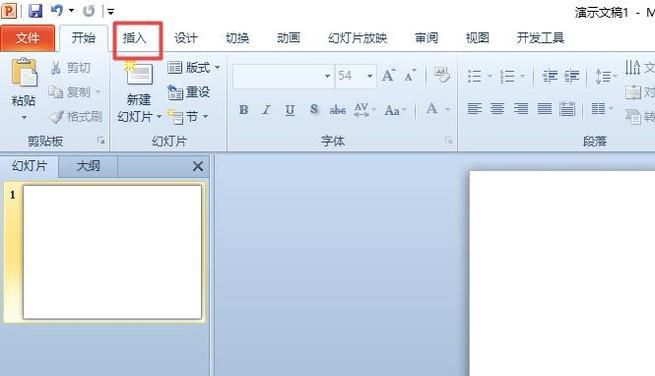Expand the 复制 copy dropdown arrow
Viewport: 655px width, 376px height.
(x=98, y=91)
